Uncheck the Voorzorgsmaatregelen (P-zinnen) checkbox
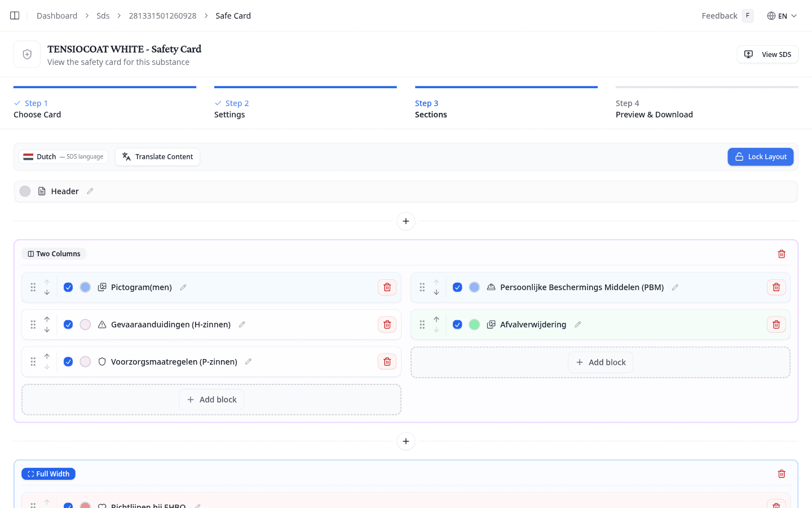Image resolution: width=812 pixels, height=508 pixels. pos(68,362)
